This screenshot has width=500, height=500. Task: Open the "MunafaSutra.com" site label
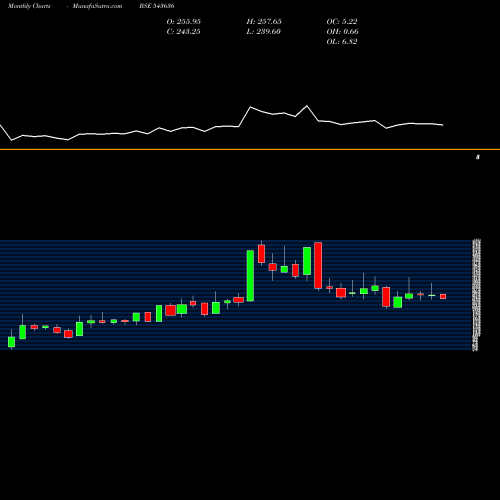(97, 6)
